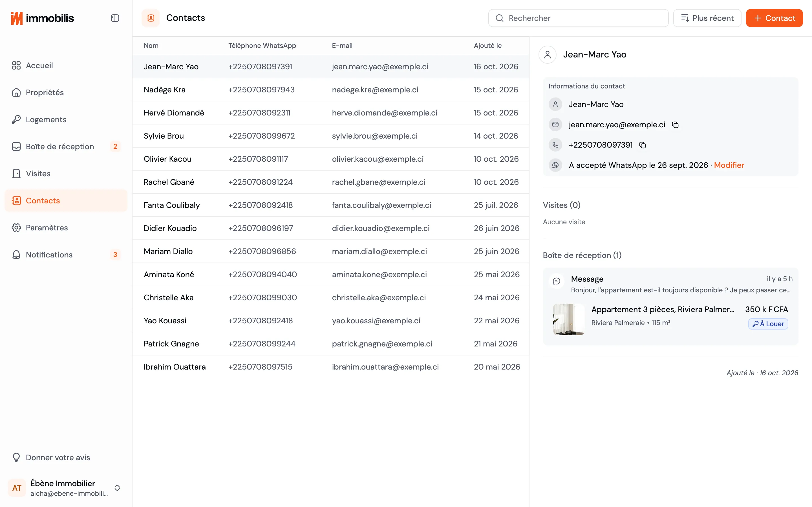Click the Modifier WhatsApp consent link
Viewport: 812px width, 507px height.
click(x=729, y=165)
